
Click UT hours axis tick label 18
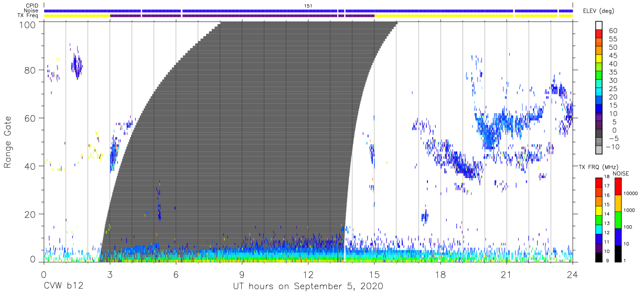(x=440, y=274)
